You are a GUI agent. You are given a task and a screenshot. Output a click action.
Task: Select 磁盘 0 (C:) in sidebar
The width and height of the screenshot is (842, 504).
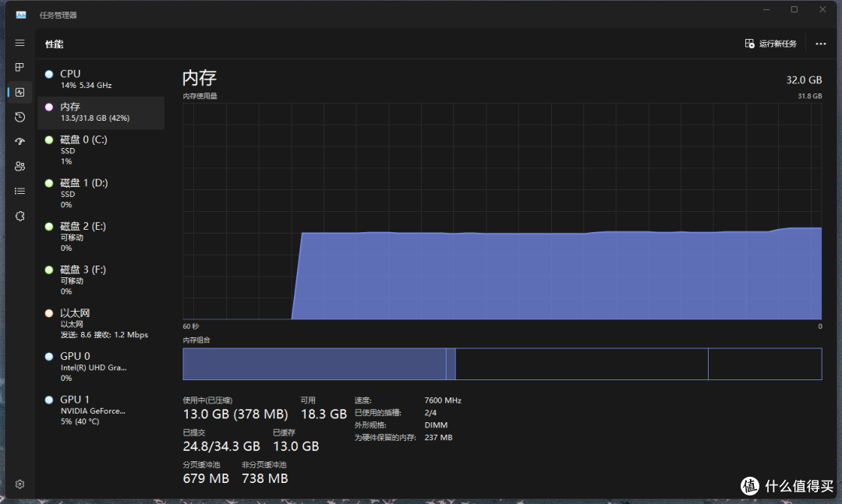(x=101, y=150)
